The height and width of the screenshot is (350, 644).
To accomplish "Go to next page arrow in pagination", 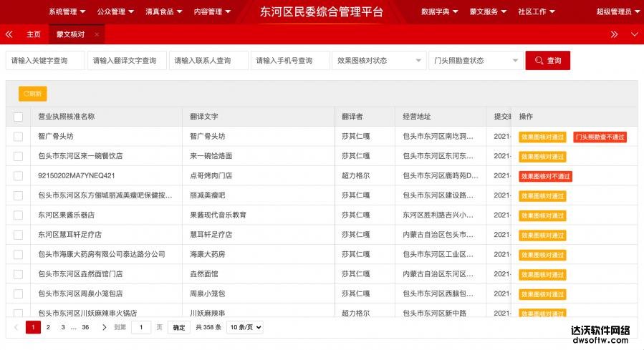I will coord(104,327).
